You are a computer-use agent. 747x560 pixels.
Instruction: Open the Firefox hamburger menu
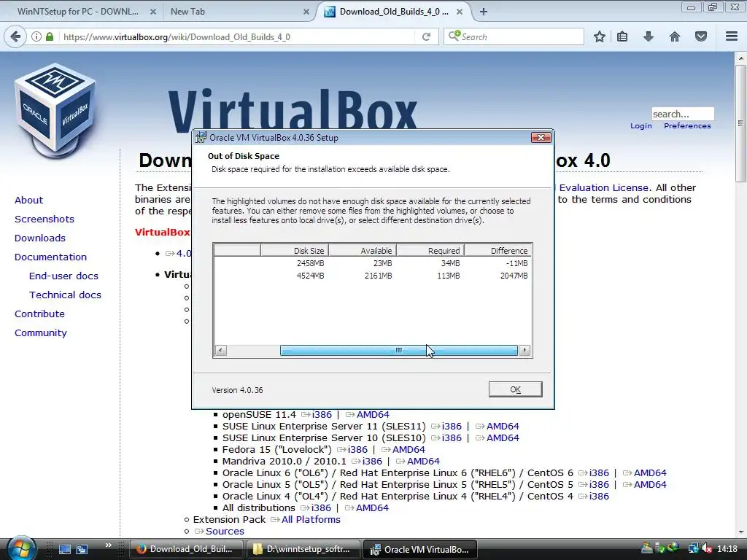click(x=732, y=36)
